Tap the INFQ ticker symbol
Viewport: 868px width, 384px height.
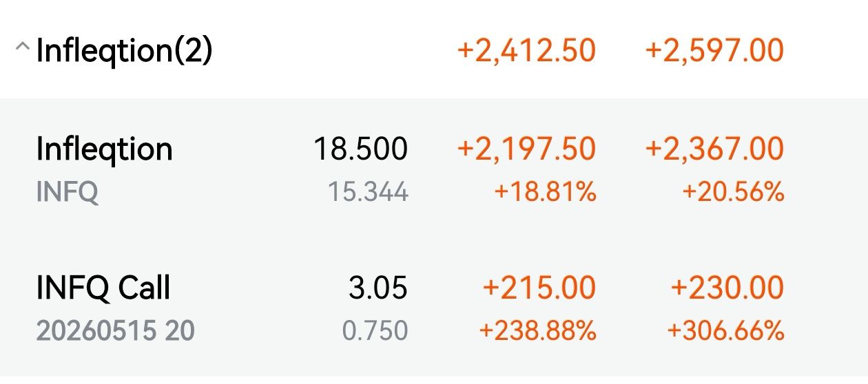click(67, 192)
